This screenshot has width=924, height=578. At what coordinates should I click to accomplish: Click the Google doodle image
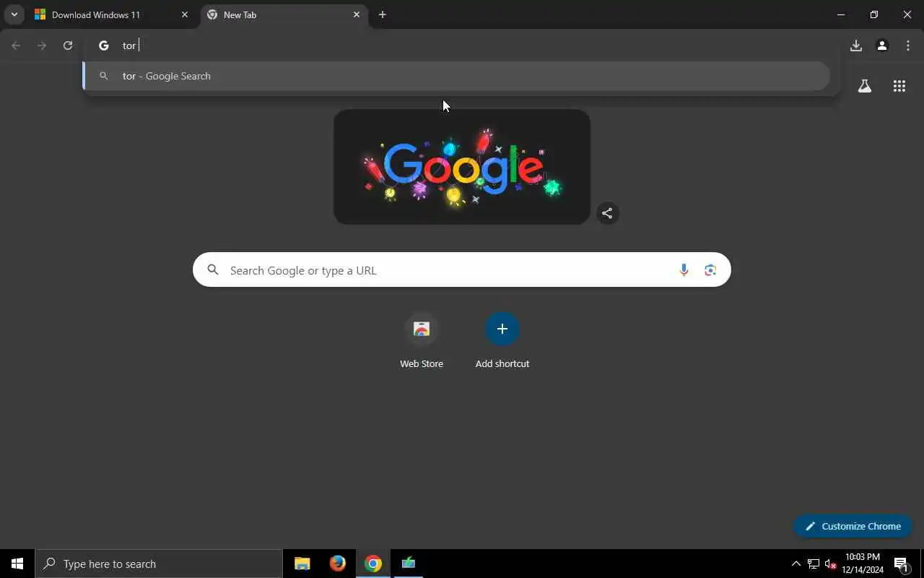click(x=462, y=167)
